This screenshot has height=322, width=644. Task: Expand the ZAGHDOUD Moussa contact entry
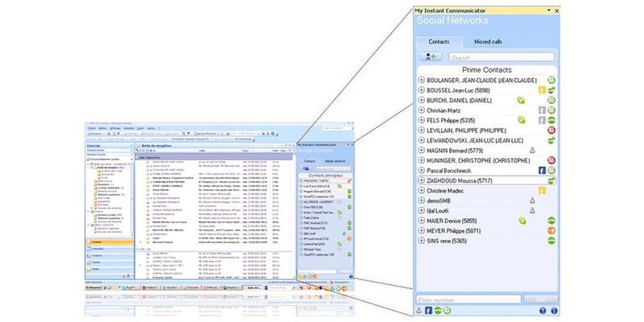tap(421, 180)
